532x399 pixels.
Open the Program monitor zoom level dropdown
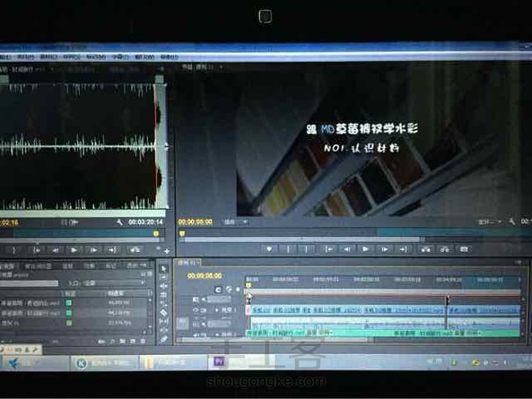[x=236, y=222]
